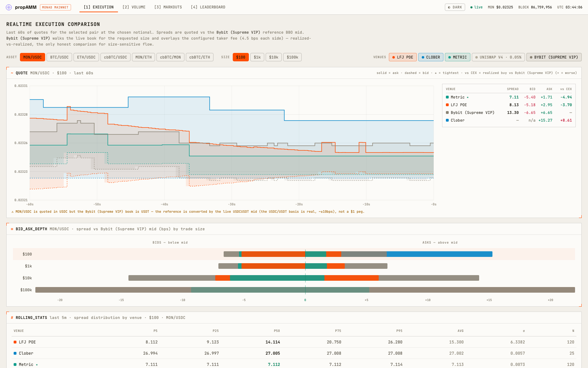Toggle the LFJ POE venue filter
Image resolution: width=588 pixels, height=368 pixels.
coord(403,57)
